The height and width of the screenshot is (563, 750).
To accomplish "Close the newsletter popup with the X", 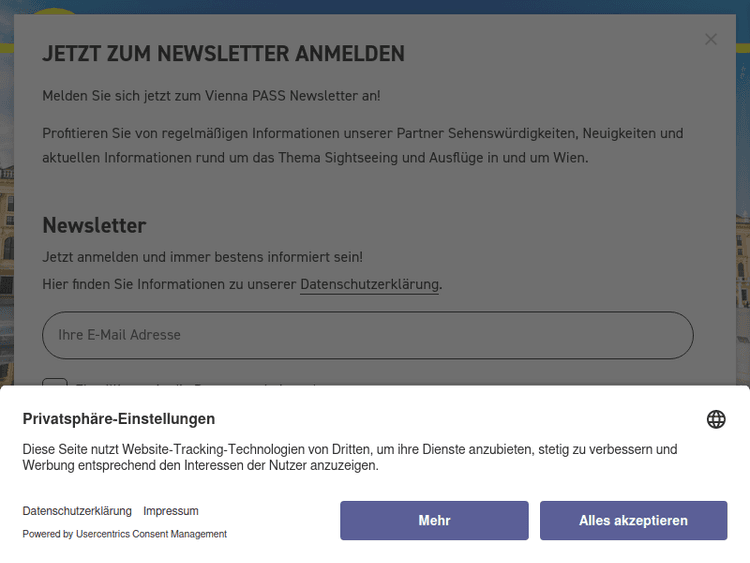I will coord(711,40).
